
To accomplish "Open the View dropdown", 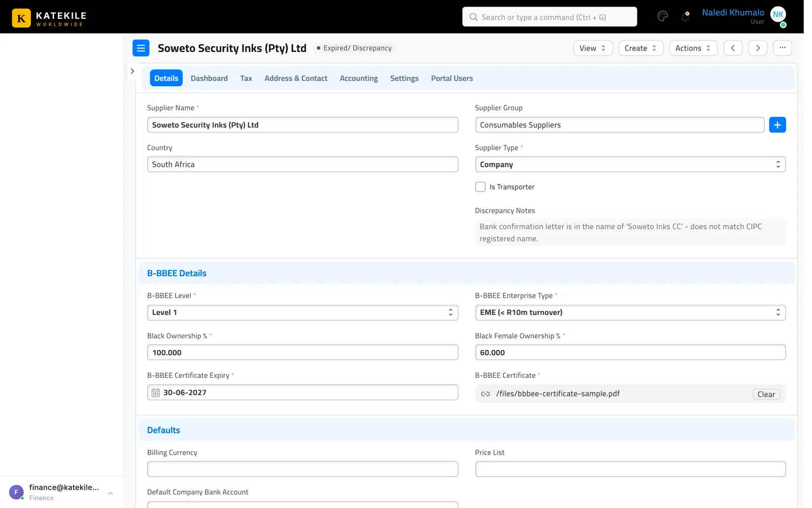I will pyautogui.click(x=593, y=48).
